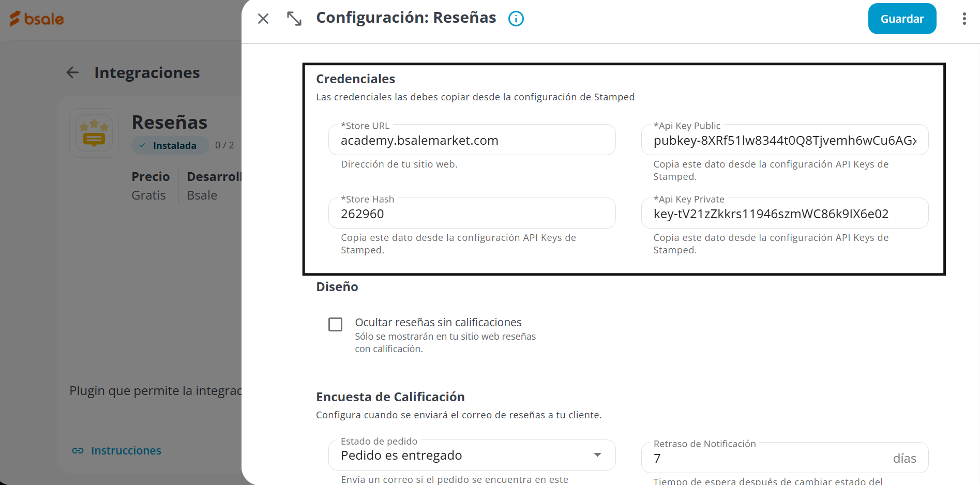Click the Reseñas plugin star icon

click(94, 133)
